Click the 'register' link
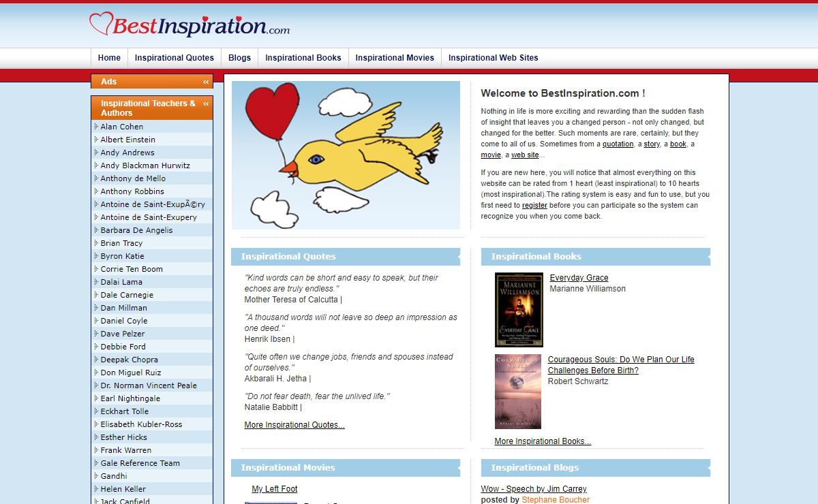 (534, 206)
